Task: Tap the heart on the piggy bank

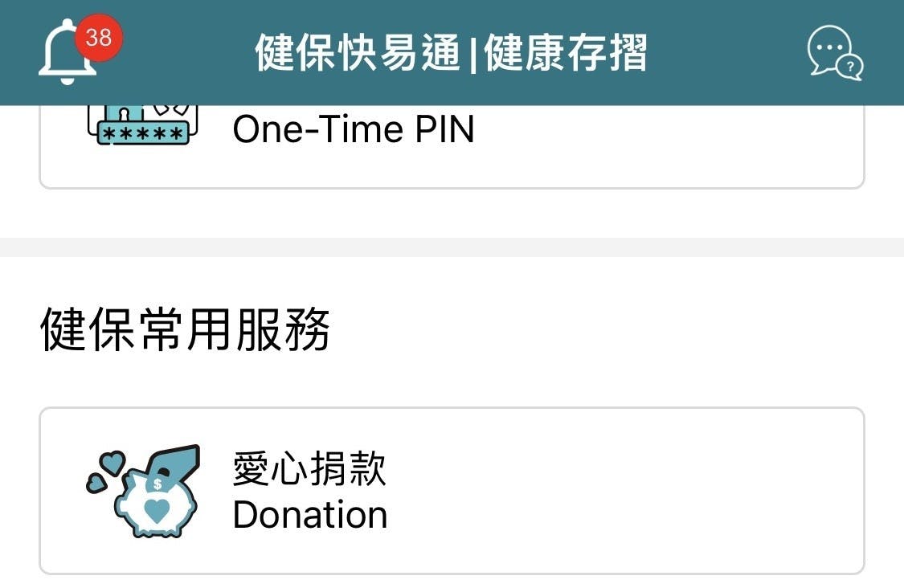Action: (156, 510)
